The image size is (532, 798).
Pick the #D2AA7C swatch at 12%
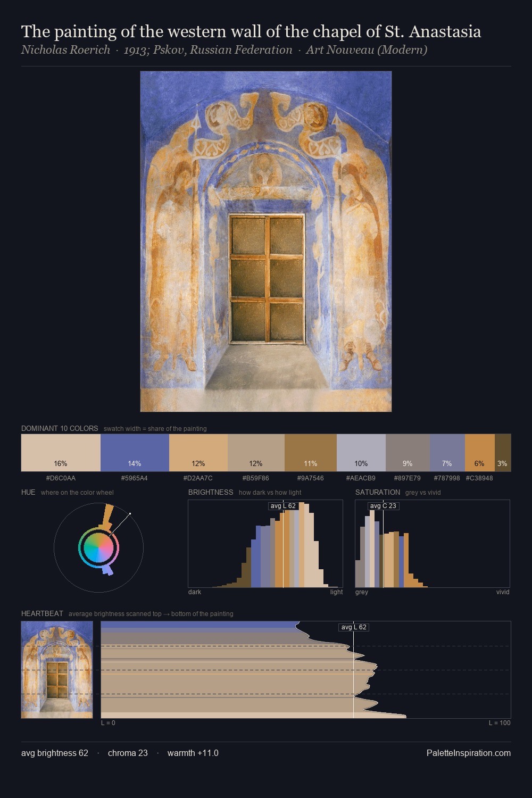click(198, 453)
